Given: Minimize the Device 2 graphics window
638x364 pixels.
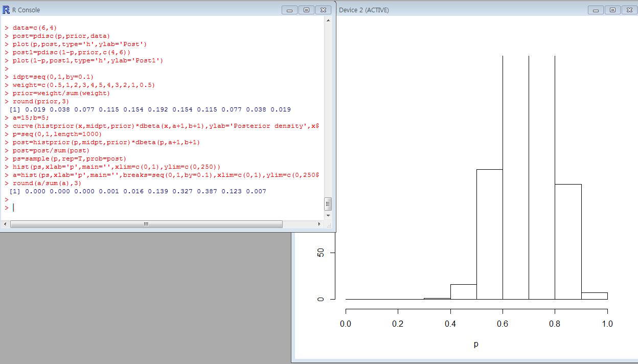Looking at the screenshot, I should pyautogui.click(x=596, y=10).
